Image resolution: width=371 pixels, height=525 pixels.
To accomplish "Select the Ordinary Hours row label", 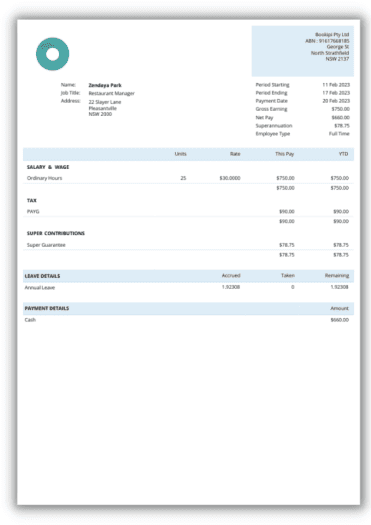I will (45, 178).
